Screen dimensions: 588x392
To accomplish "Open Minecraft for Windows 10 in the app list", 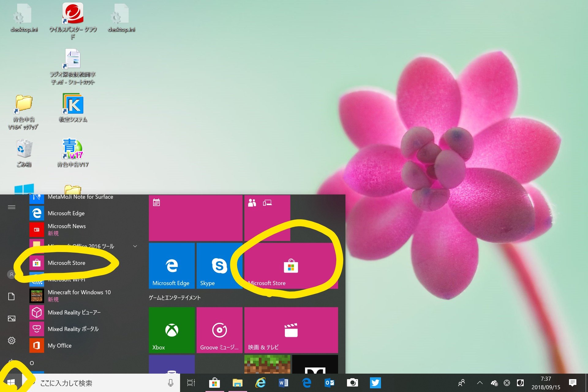I will pyautogui.click(x=84, y=296).
